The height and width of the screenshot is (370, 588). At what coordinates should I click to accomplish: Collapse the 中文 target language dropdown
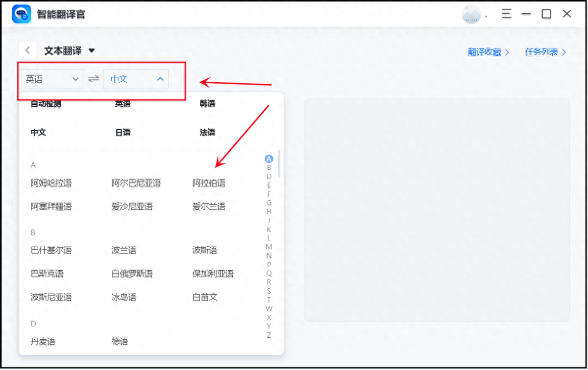pos(136,78)
